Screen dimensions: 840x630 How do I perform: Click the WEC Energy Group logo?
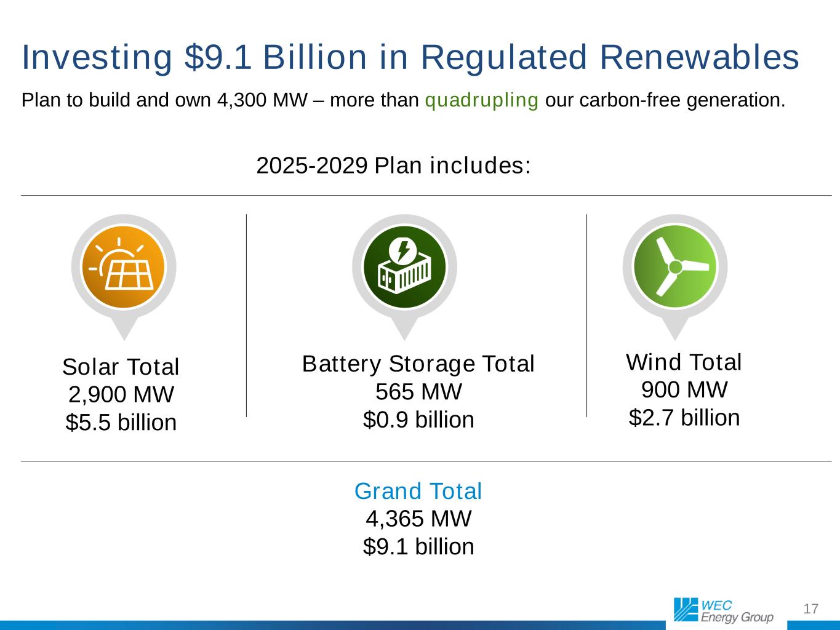point(723,610)
